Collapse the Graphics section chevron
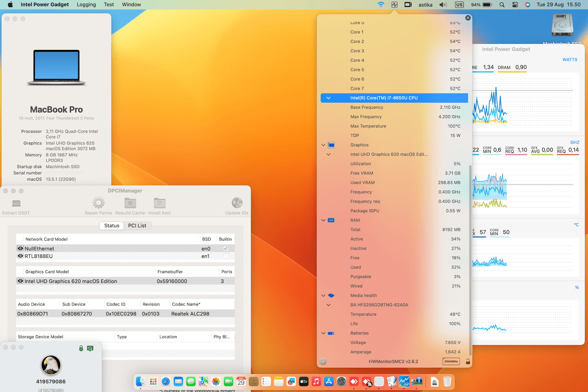Viewport: 588px width, 392px height. click(x=323, y=145)
